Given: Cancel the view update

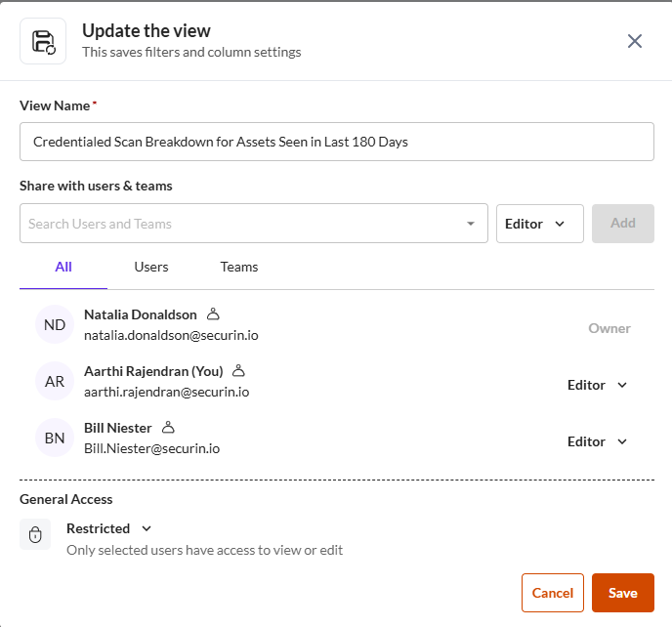Looking at the screenshot, I should pos(553,593).
